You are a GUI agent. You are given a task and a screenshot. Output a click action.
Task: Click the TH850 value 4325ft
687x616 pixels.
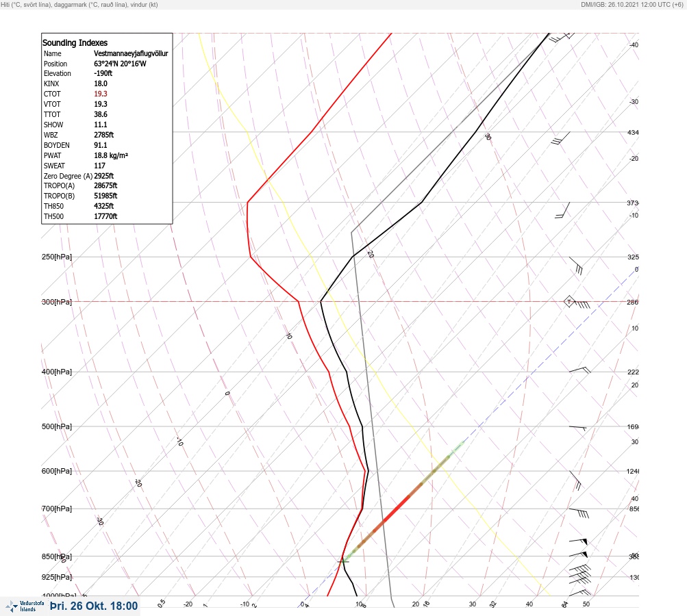pyautogui.click(x=104, y=206)
